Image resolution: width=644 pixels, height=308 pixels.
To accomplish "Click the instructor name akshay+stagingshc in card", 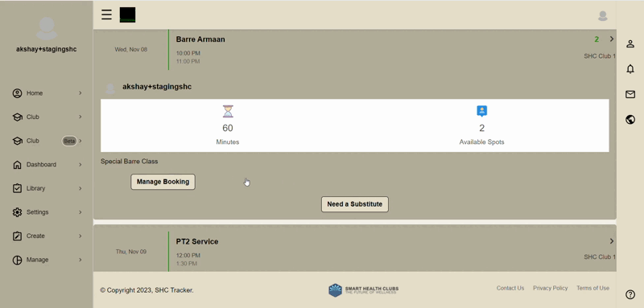I will 157,87.
